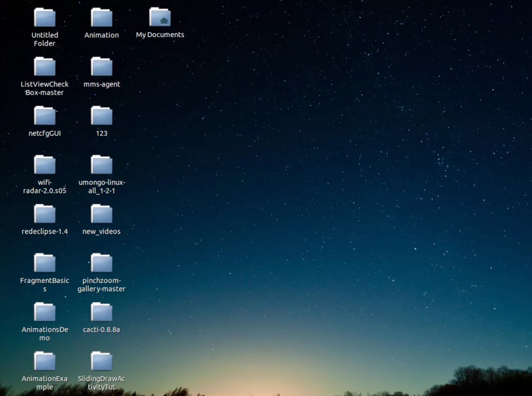
Task: Select the Untitled Folder icon
Action: [44, 17]
